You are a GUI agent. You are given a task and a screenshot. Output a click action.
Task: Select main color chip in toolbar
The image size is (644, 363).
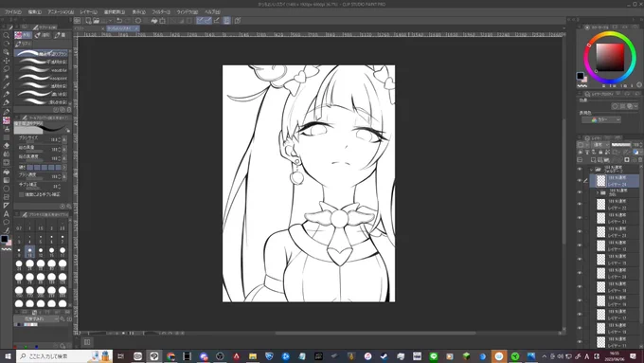tap(4, 239)
